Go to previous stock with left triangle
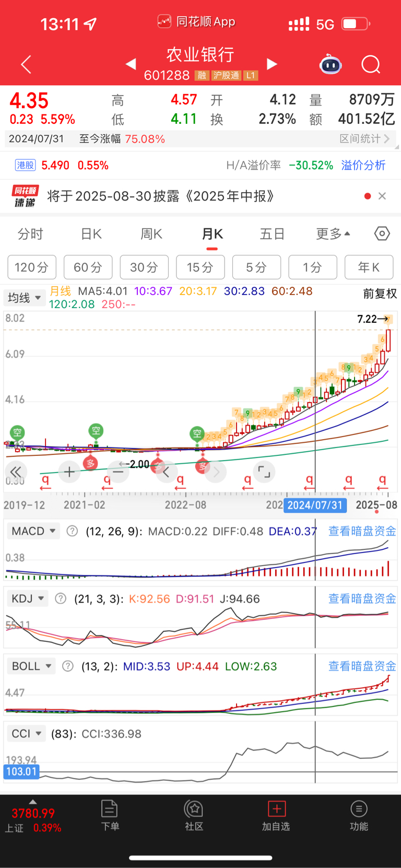The width and height of the screenshot is (401, 868). pyautogui.click(x=131, y=64)
